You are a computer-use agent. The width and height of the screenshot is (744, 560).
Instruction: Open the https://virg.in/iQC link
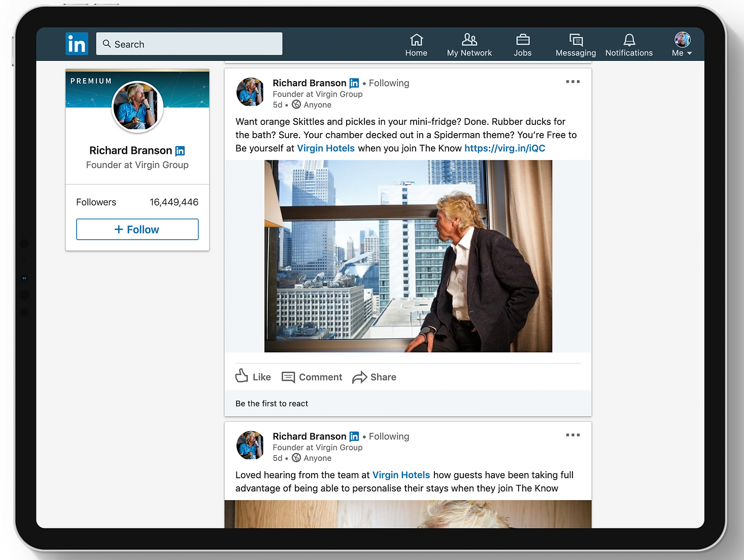coord(505,148)
